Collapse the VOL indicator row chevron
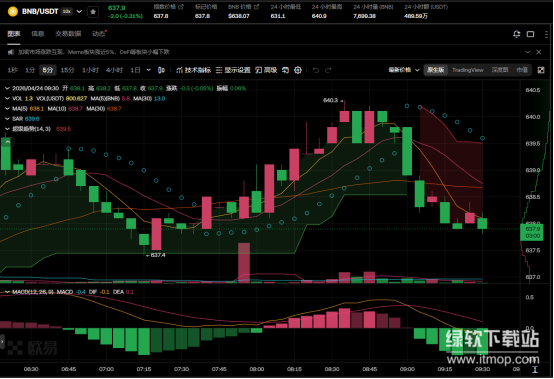554x379 pixels. coord(7,99)
